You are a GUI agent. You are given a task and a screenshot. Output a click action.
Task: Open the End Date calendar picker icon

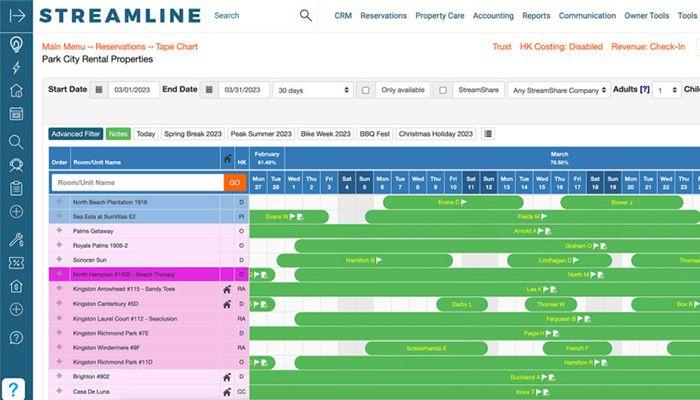(x=209, y=90)
